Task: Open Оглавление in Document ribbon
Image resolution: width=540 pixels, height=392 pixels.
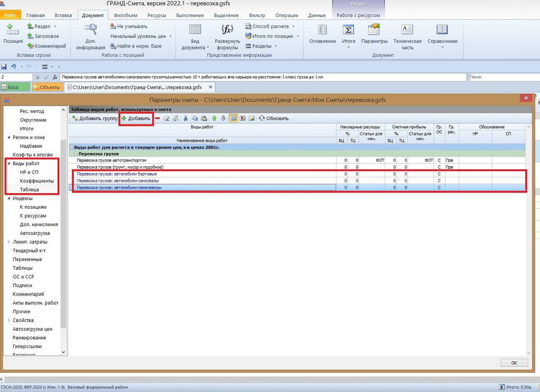Action: click(322, 34)
